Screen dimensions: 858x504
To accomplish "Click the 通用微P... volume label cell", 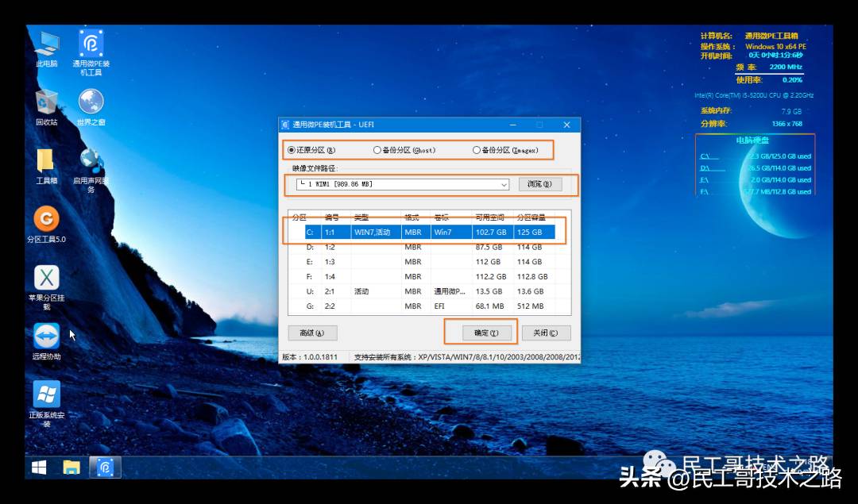I will [449, 291].
